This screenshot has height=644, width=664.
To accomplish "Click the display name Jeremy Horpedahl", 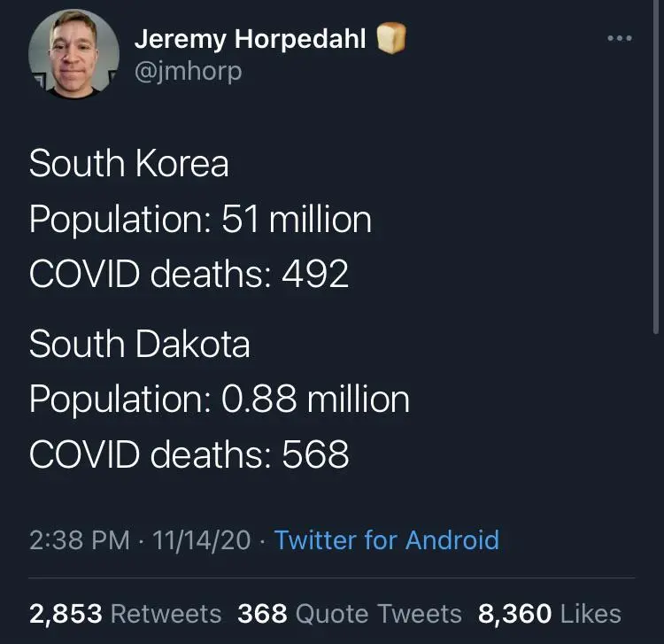I will (x=250, y=40).
